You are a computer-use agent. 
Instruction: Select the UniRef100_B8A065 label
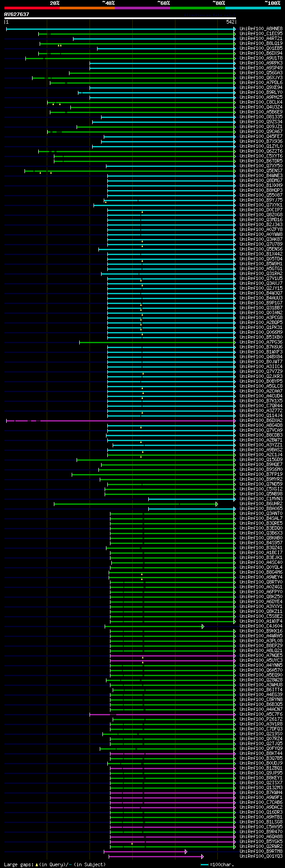coord(261,508)
